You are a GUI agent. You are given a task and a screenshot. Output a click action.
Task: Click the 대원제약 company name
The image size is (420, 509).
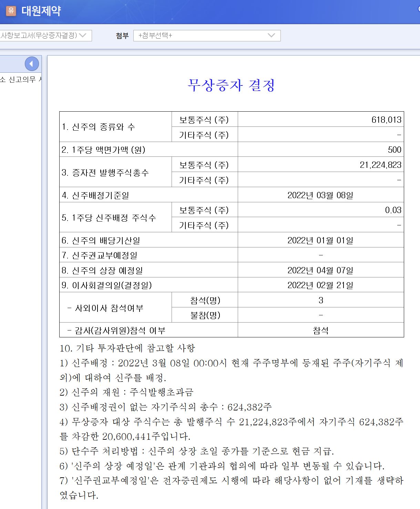coord(41,11)
